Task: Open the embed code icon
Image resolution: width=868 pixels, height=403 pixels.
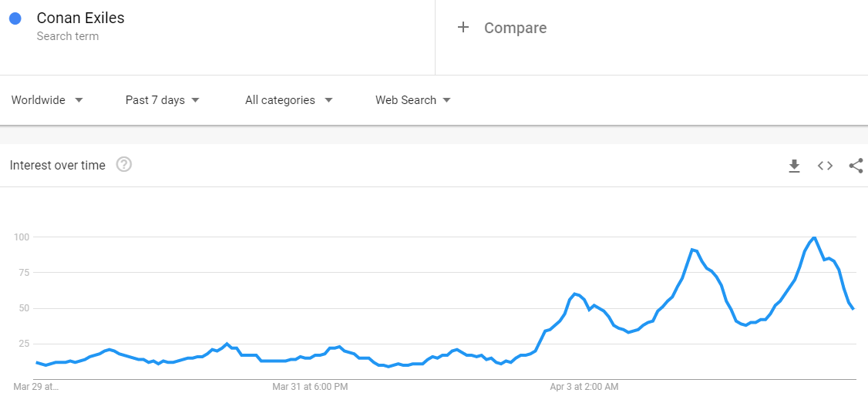Action: [x=825, y=166]
